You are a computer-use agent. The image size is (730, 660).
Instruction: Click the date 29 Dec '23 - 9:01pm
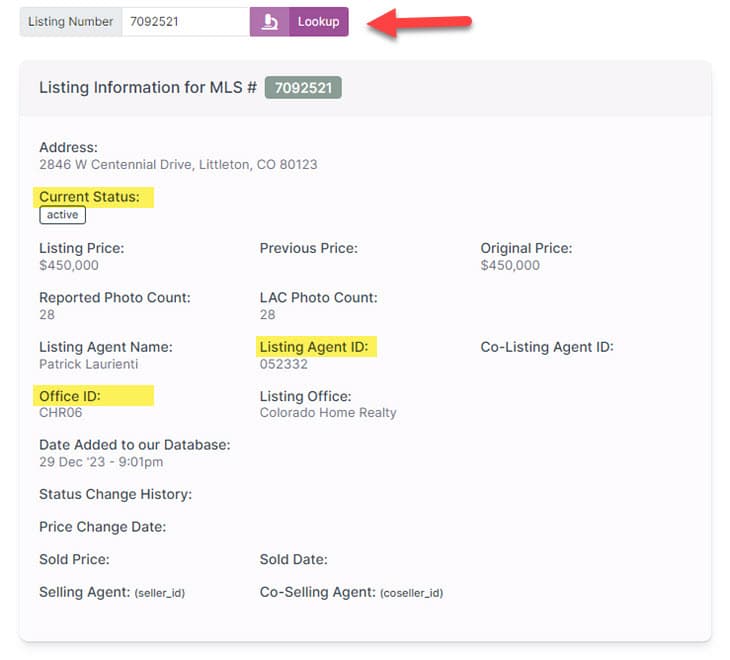(101, 462)
